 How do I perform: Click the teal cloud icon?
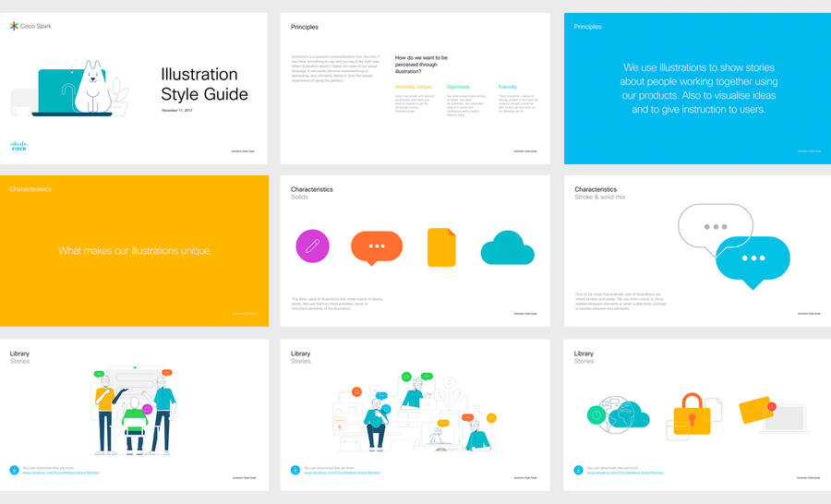[507, 248]
